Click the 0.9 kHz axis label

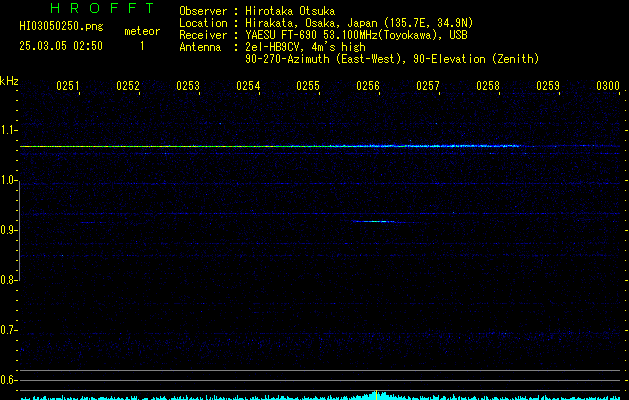tap(8, 230)
